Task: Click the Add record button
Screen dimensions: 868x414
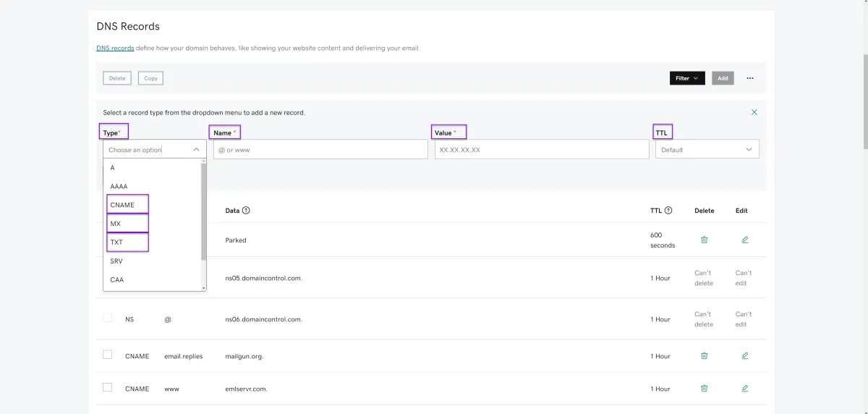Action: coord(723,78)
